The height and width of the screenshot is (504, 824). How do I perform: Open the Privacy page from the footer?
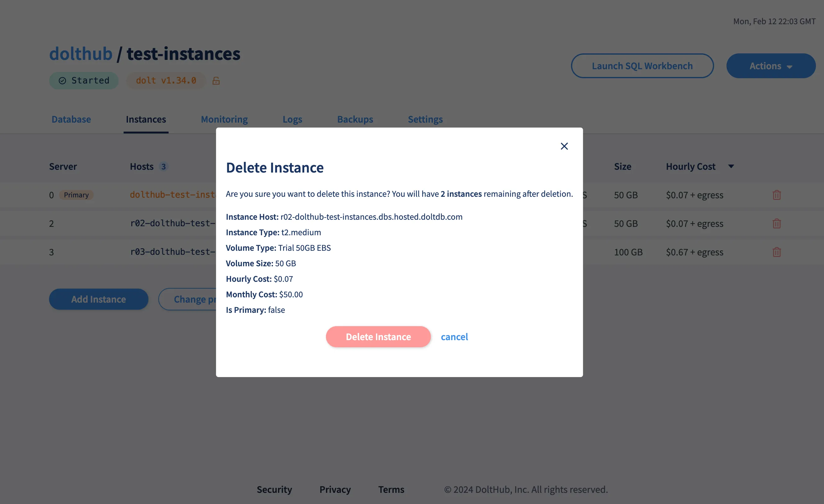pos(335,489)
